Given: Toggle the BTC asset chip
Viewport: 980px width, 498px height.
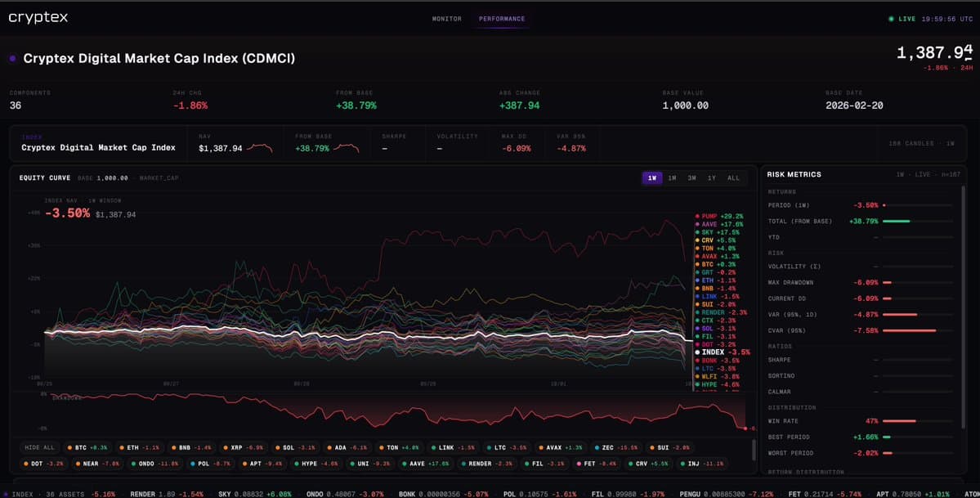Looking at the screenshot, I should (87, 448).
